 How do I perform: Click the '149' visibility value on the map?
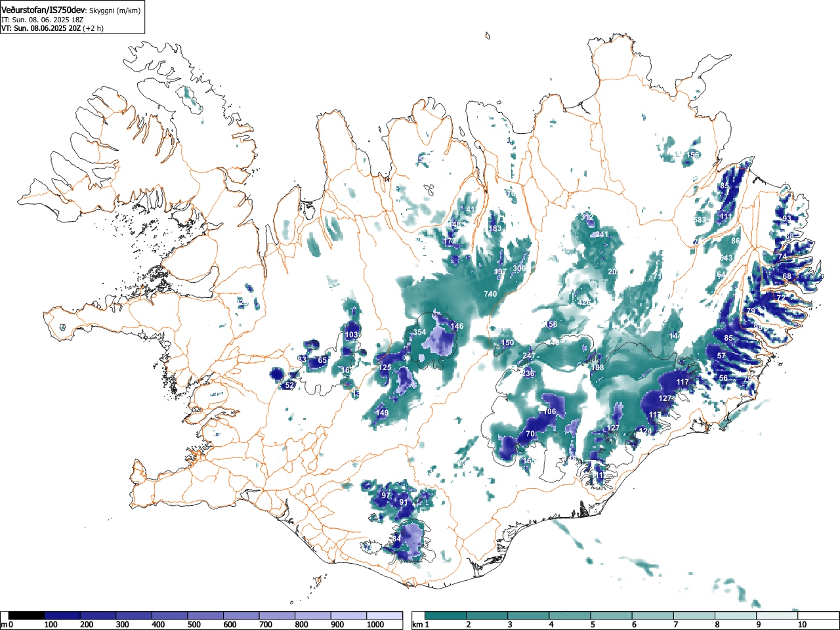(382, 413)
